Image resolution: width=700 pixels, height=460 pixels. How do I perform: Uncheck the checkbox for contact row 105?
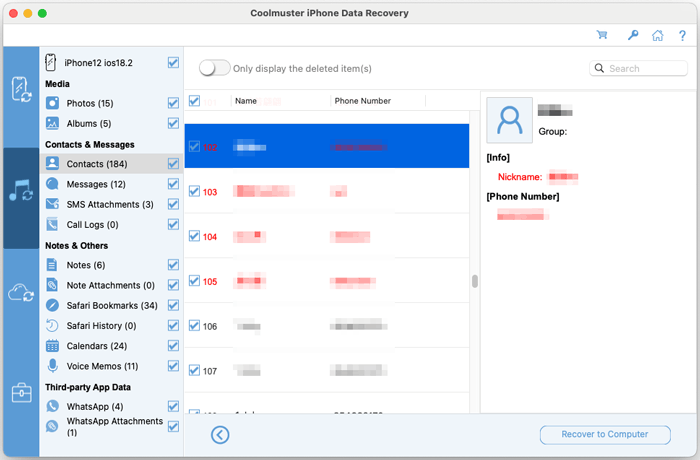click(x=194, y=281)
